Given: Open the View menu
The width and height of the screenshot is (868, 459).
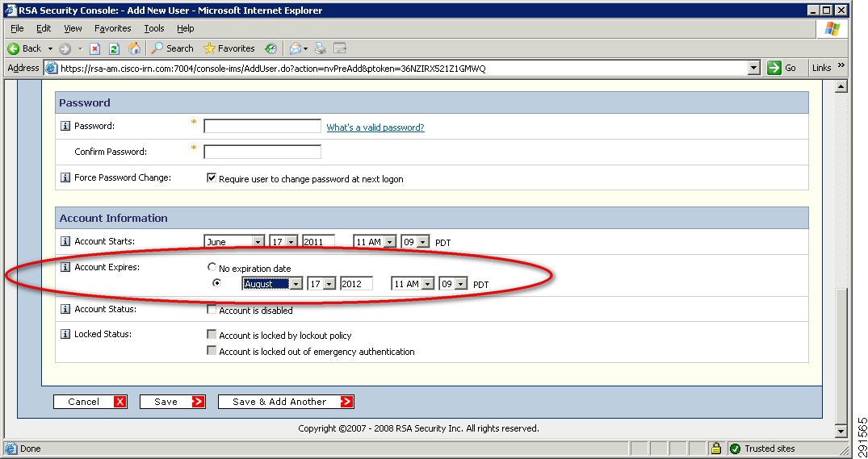Looking at the screenshot, I should point(73,28).
